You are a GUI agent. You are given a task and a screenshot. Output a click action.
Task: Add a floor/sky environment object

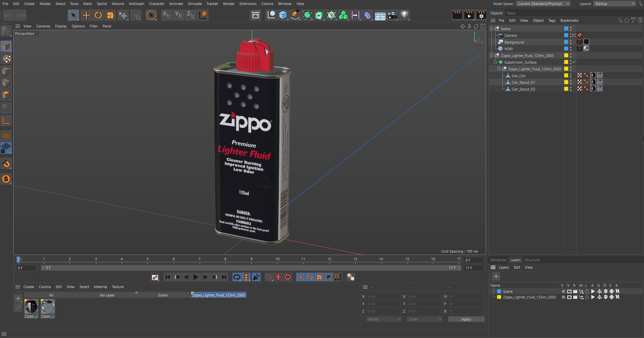(x=380, y=16)
